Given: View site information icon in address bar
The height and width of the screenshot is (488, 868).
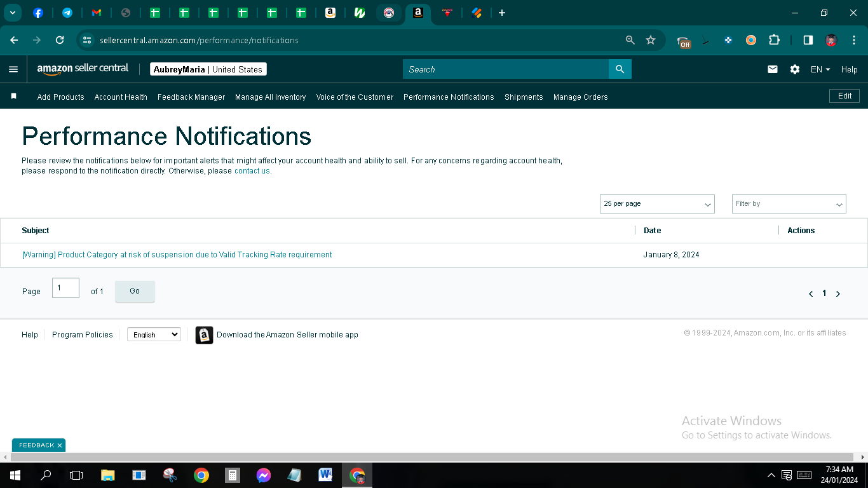Looking at the screenshot, I should point(87,40).
